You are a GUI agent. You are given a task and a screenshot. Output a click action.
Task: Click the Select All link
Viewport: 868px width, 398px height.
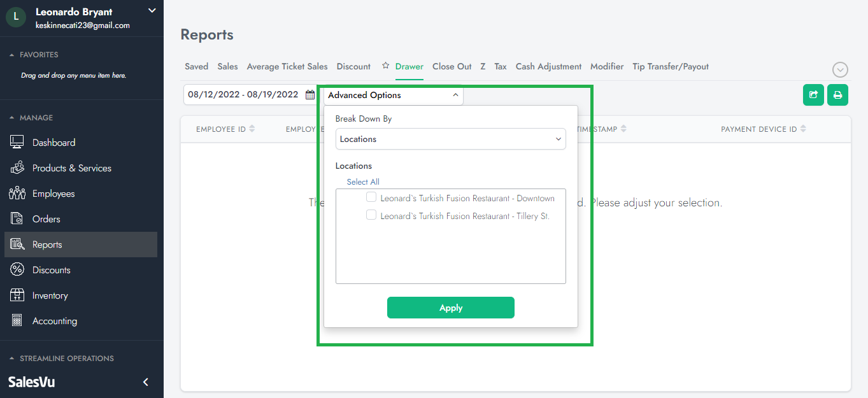[x=363, y=182]
